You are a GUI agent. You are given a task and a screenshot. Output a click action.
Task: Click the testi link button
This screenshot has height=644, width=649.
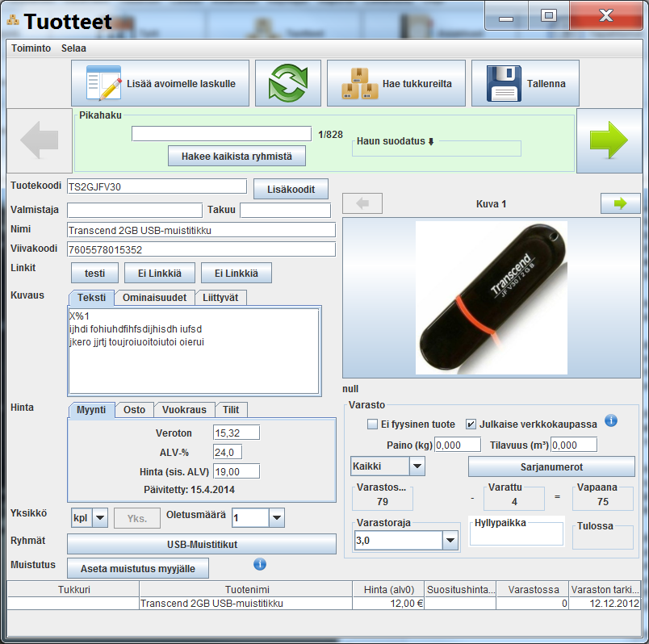point(94,273)
